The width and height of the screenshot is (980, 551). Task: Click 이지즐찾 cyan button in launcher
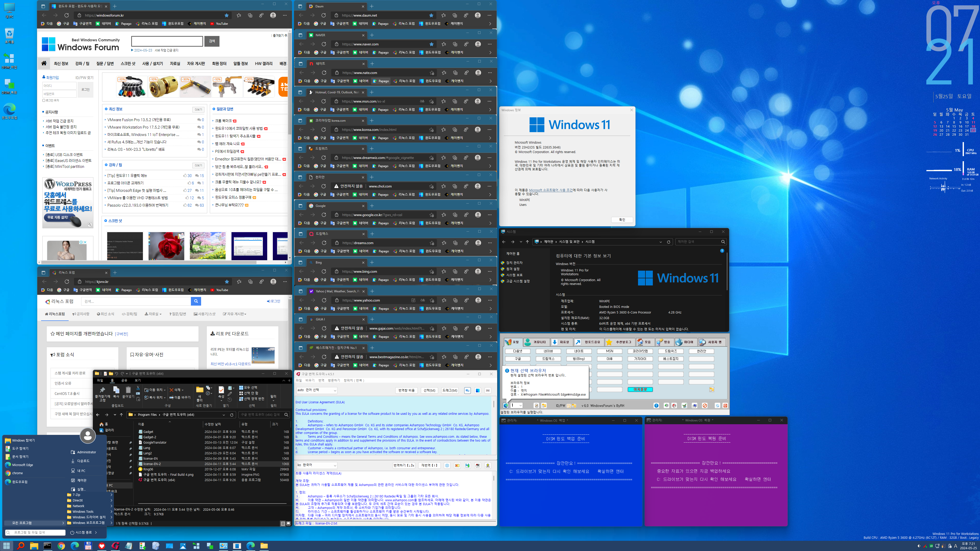640,389
